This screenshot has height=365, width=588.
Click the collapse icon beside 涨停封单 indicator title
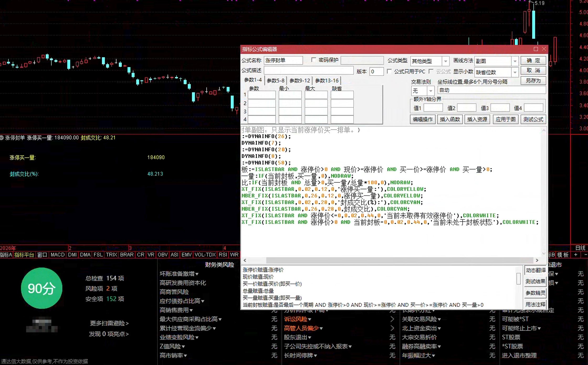tap(2, 138)
